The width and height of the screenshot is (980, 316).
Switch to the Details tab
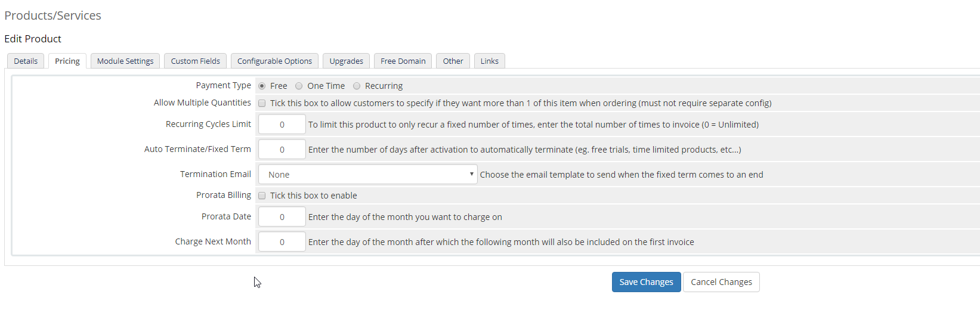click(26, 61)
